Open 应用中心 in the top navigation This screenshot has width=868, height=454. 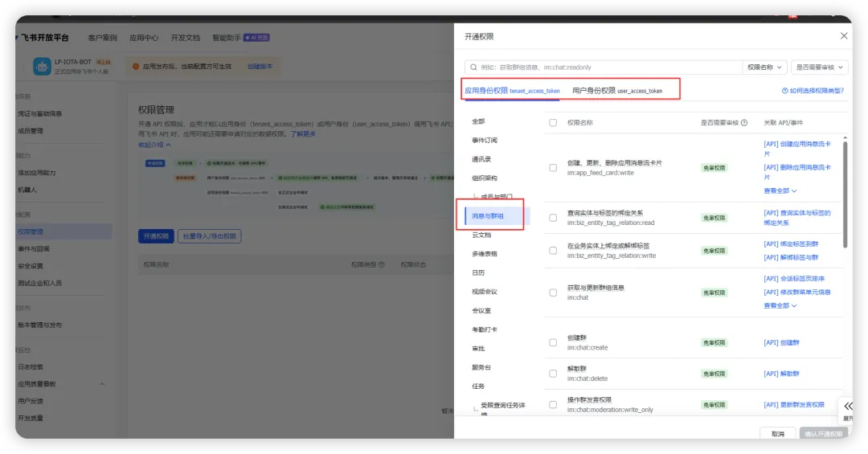(x=144, y=38)
